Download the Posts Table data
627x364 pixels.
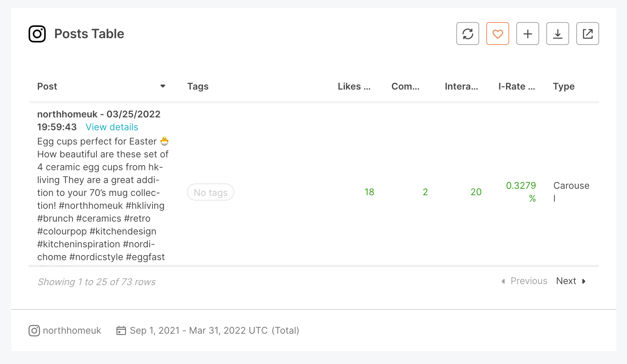pos(558,34)
